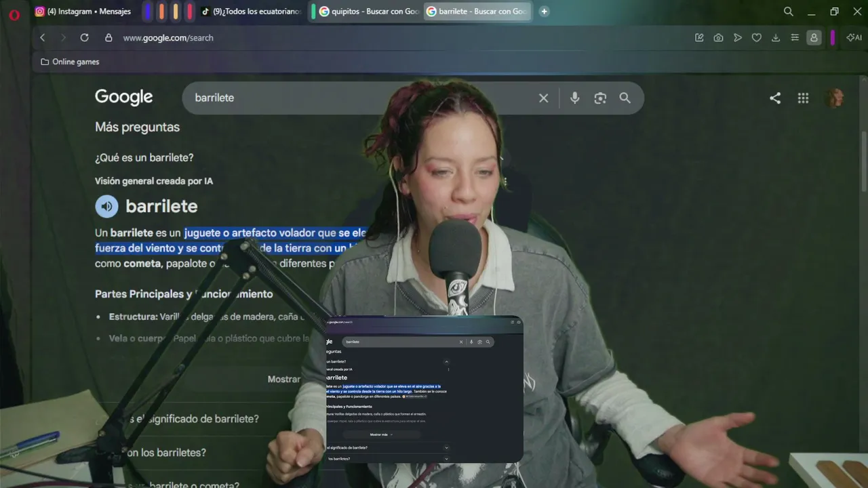Collapse the ¿Qué es un barrilete? question
Viewport: 868px width, 488px height.
coord(144,158)
